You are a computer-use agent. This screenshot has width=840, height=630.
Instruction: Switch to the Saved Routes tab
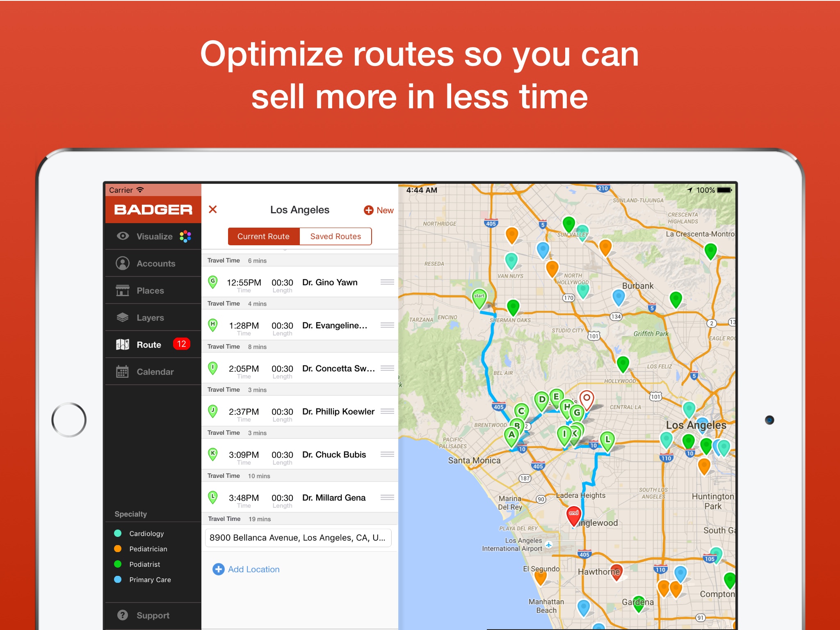coord(337,235)
